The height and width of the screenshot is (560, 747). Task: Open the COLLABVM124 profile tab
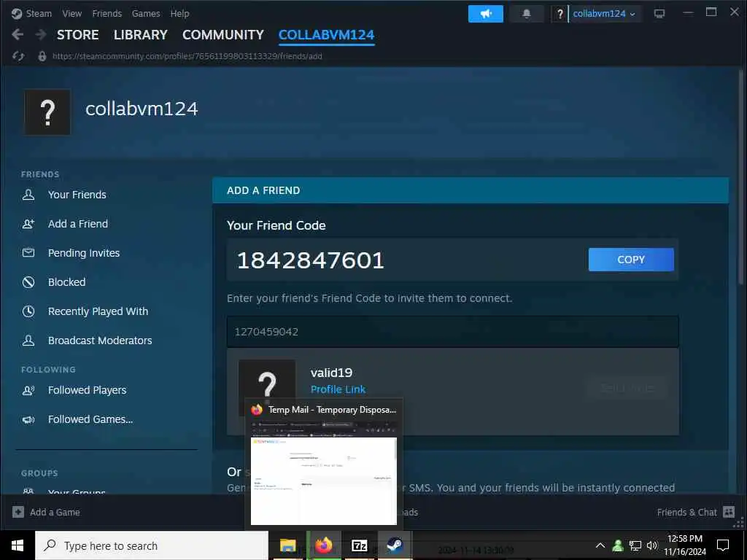(326, 35)
